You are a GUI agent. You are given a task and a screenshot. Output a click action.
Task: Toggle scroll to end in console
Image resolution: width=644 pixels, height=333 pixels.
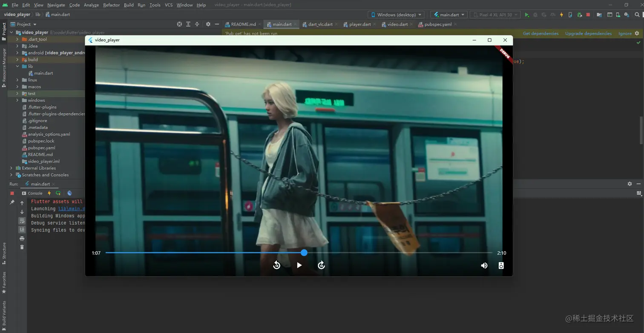pyautogui.click(x=22, y=229)
